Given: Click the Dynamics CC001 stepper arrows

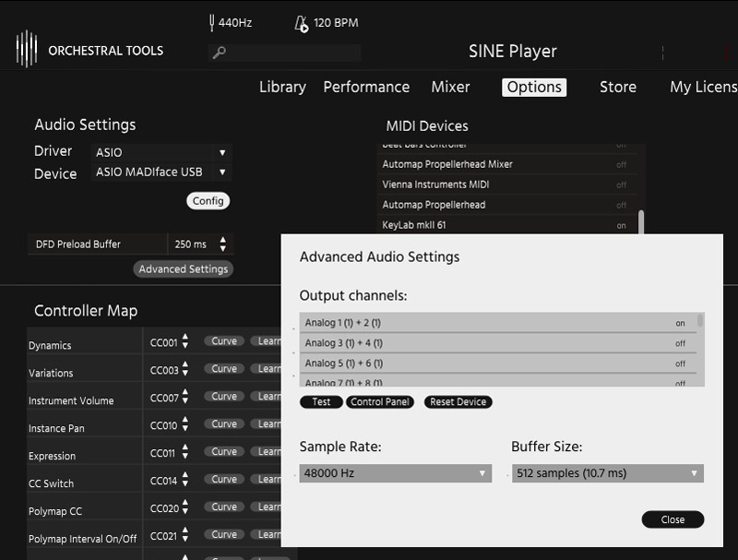Looking at the screenshot, I should click(x=185, y=341).
